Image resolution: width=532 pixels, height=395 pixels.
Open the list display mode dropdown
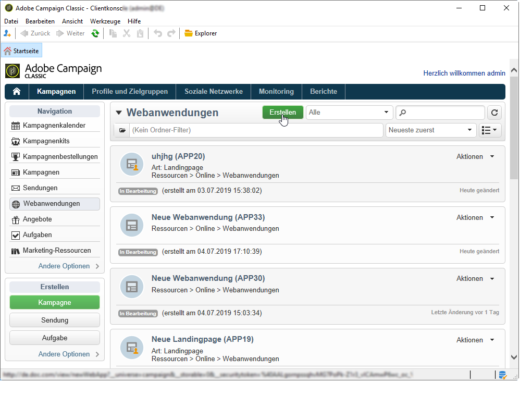click(x=490, y=130)
